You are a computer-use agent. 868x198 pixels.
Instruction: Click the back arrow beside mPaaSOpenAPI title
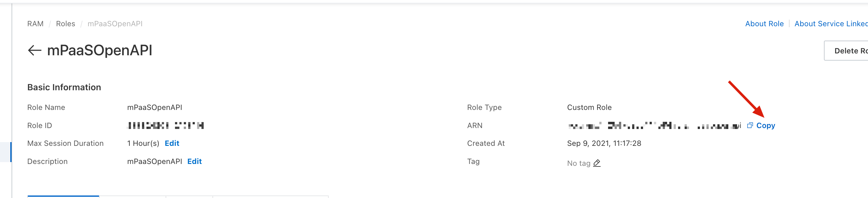(34, 51)
